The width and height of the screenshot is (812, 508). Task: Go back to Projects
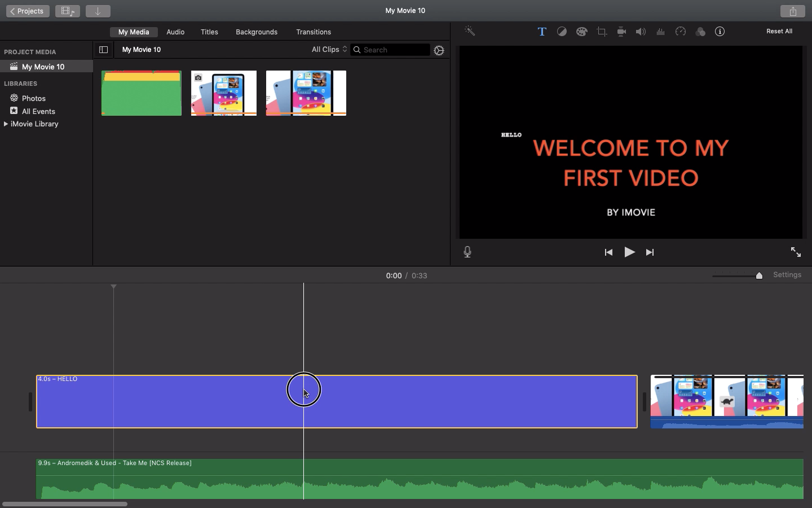[x=28, y=11]
